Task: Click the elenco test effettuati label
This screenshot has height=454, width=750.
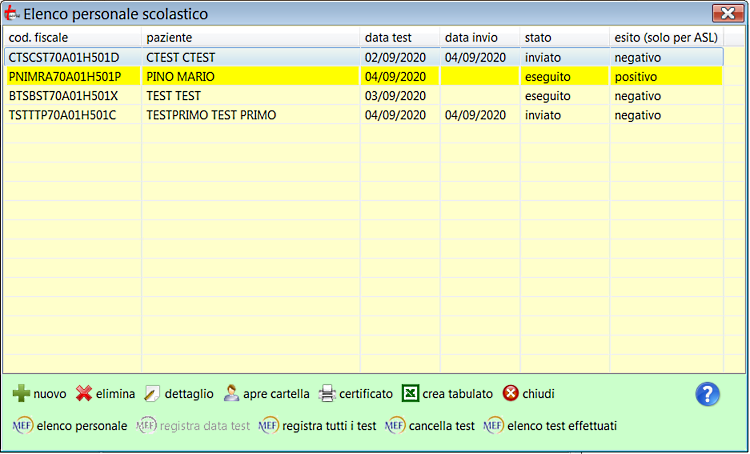Action: [x=562, y=426]
